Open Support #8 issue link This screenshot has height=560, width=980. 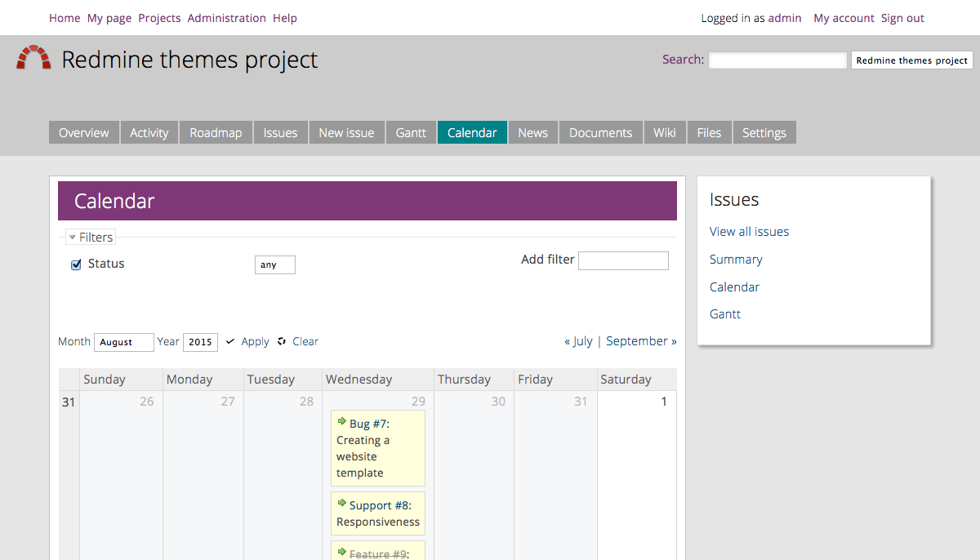pyautogui.click(x=381, y=505)
